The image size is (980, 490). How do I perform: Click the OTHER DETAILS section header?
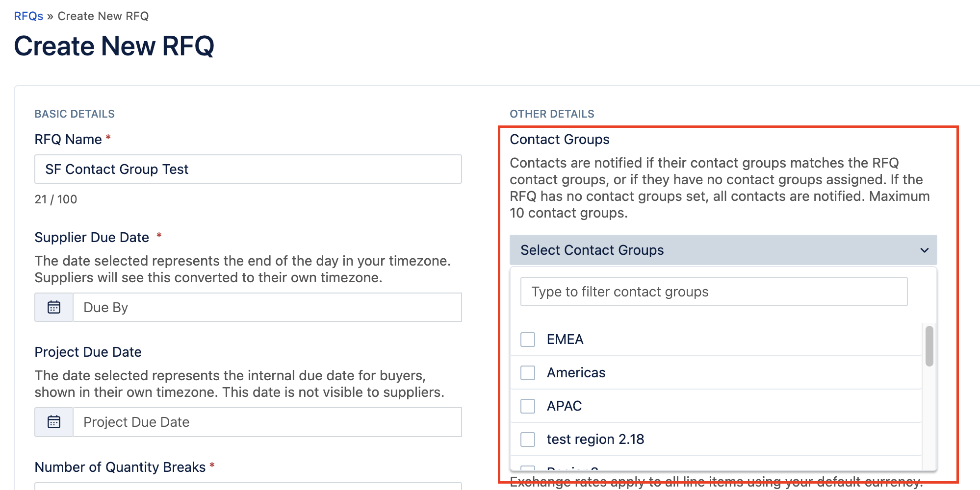(x=552, y=114)
